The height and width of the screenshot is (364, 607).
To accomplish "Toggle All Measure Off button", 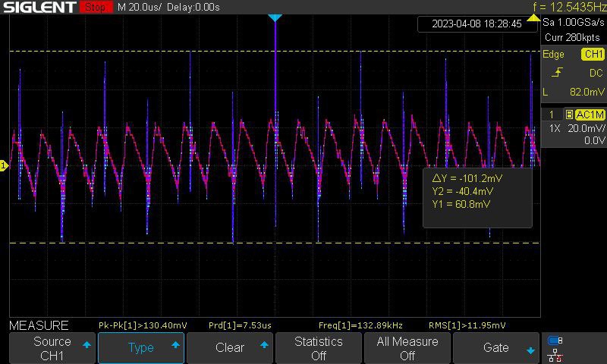I will (x=407, y=348).
